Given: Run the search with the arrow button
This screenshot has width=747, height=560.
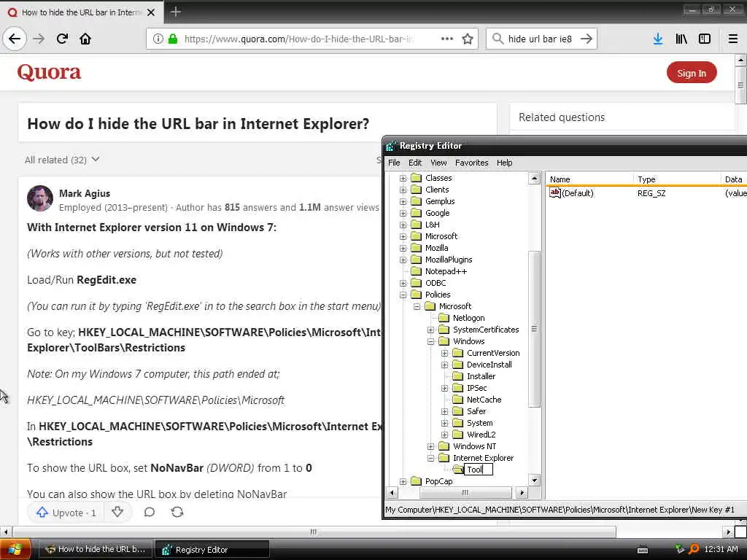Looking at the screenshot, I should (x=587, y=39).
